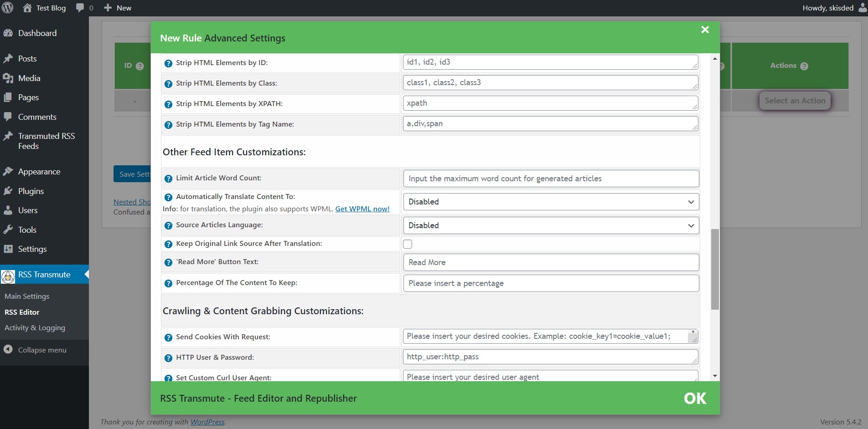The width and height of the screenshot is (868, 429).
Task: Click help icon next to Actions column header
Action: 804,66
